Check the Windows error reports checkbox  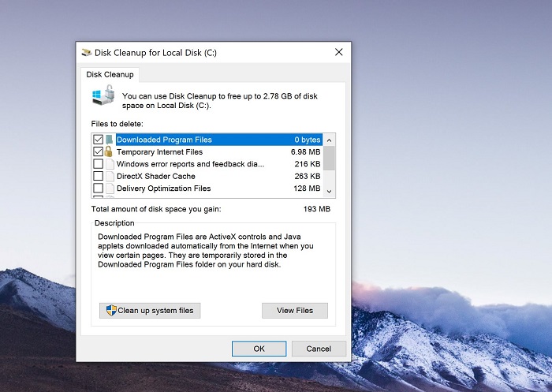tap(98, 164)
